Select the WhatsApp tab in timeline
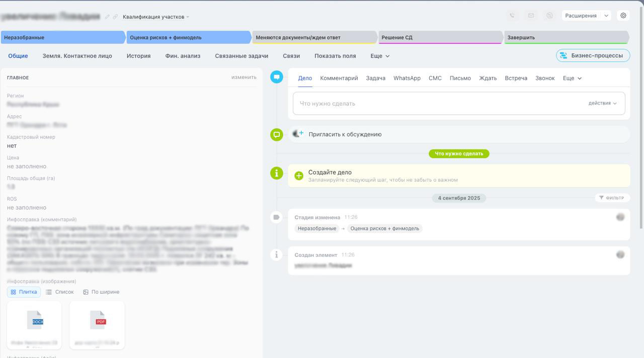 click(407, 78)
